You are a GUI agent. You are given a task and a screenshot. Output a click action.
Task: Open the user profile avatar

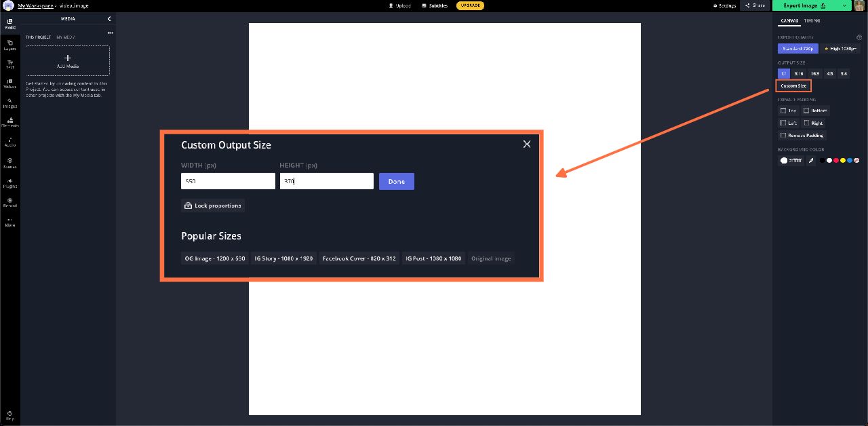tap(859, 5)
